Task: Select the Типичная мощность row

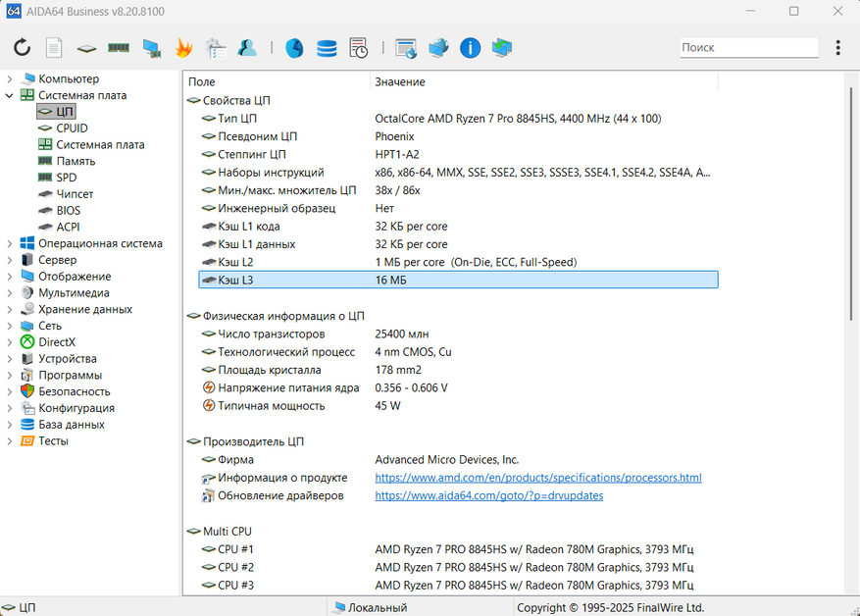Action: tap(459, 406)
